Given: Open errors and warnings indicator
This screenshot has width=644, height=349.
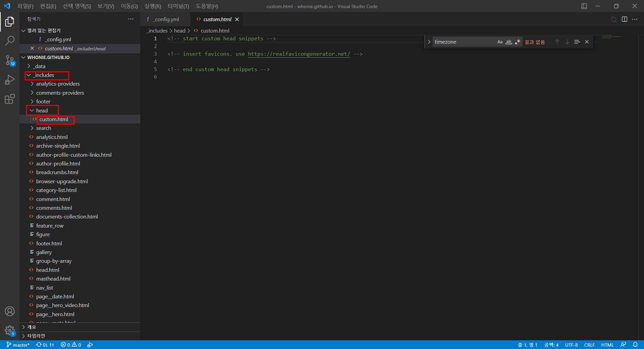Looking at the screenshot, I should pyautogui.click(x=71, y=345).
